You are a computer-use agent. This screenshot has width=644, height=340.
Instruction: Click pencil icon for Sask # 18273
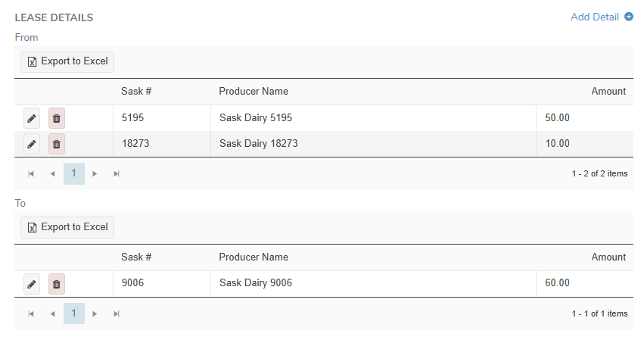click(x=31, y=143)
